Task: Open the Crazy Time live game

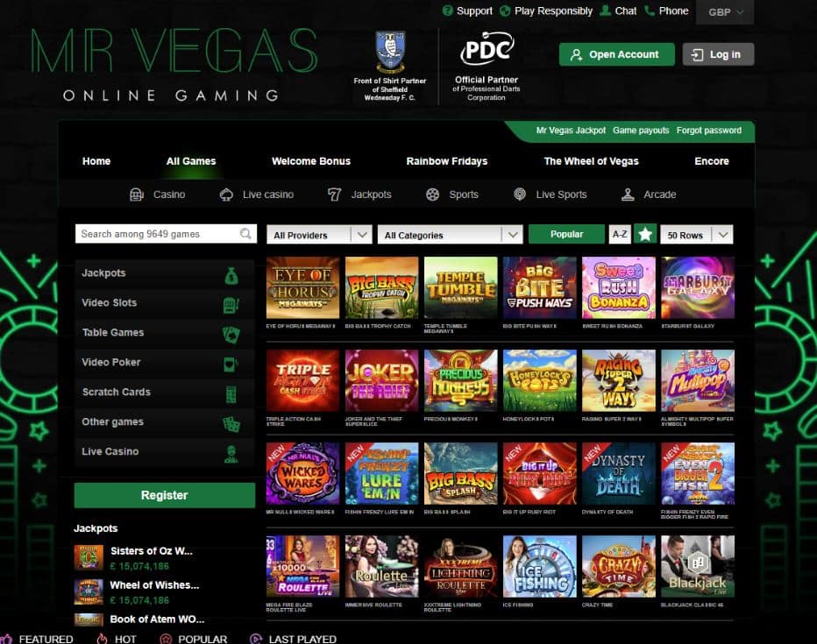Action: (x=619, y=566)
